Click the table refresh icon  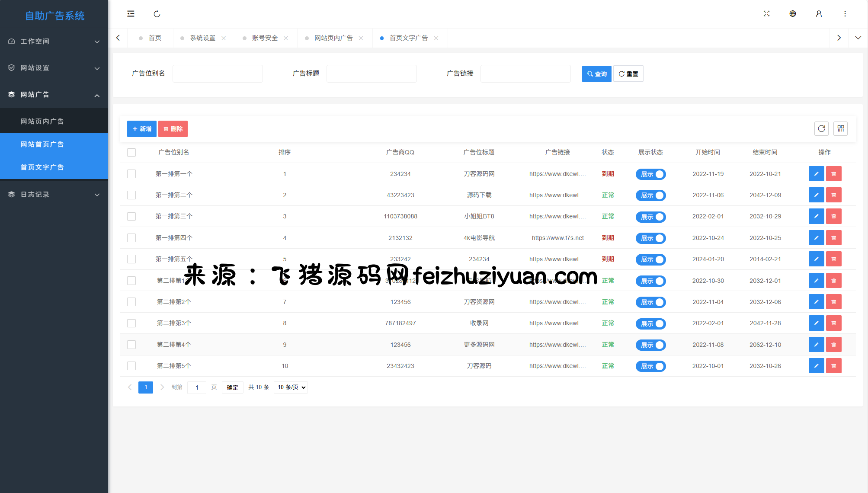coord(821,128)
